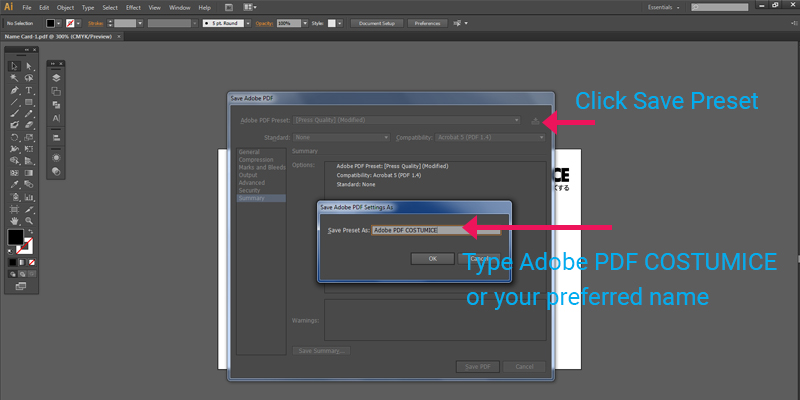Open the Essentials workspace switcher
The width and height of the screenshot is (800, 400).
tap(664, 8)
